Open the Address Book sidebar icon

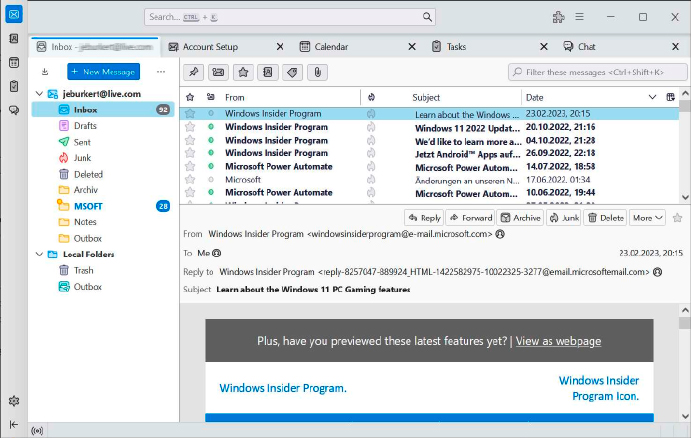point(14,39)
